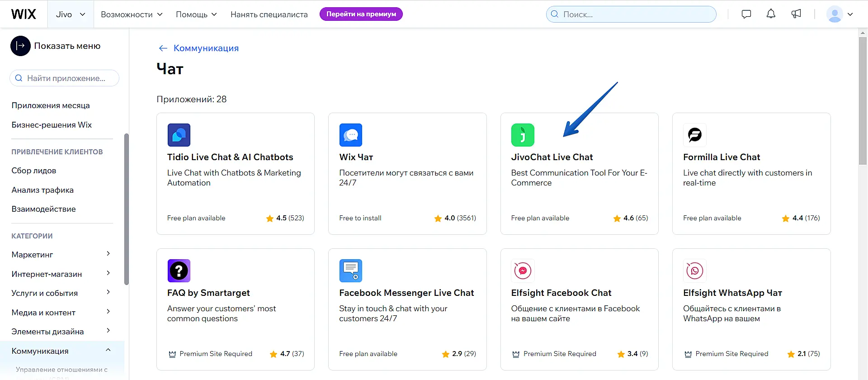Open the megaphone announcements icon
The image size is (868, 380).
[796, 14]
